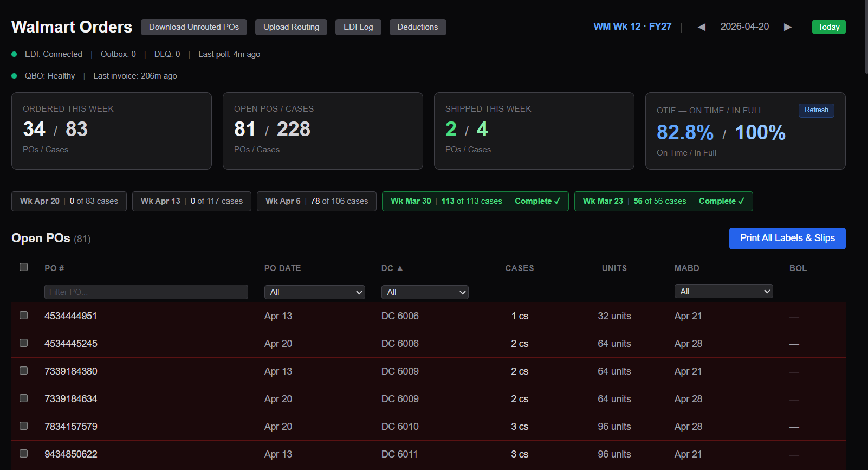Open the PO Date filter dropdown

tap(314, 292)
